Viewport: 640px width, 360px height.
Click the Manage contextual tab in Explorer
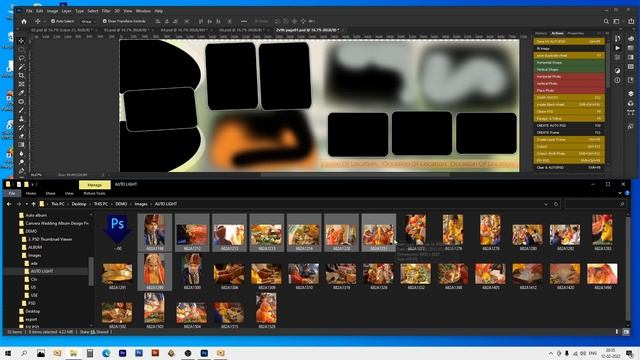pyautogui.click(x=94, y=185)
